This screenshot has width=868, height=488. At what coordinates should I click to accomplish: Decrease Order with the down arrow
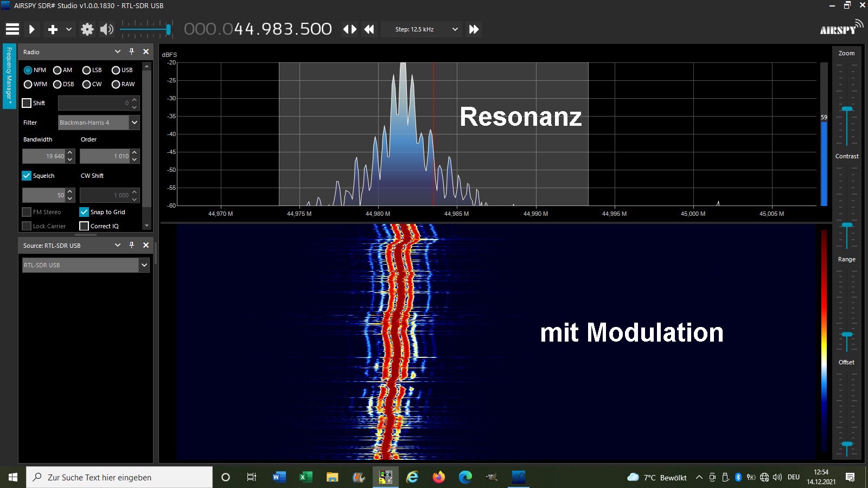pyautogui.click(x=135, y=160)
